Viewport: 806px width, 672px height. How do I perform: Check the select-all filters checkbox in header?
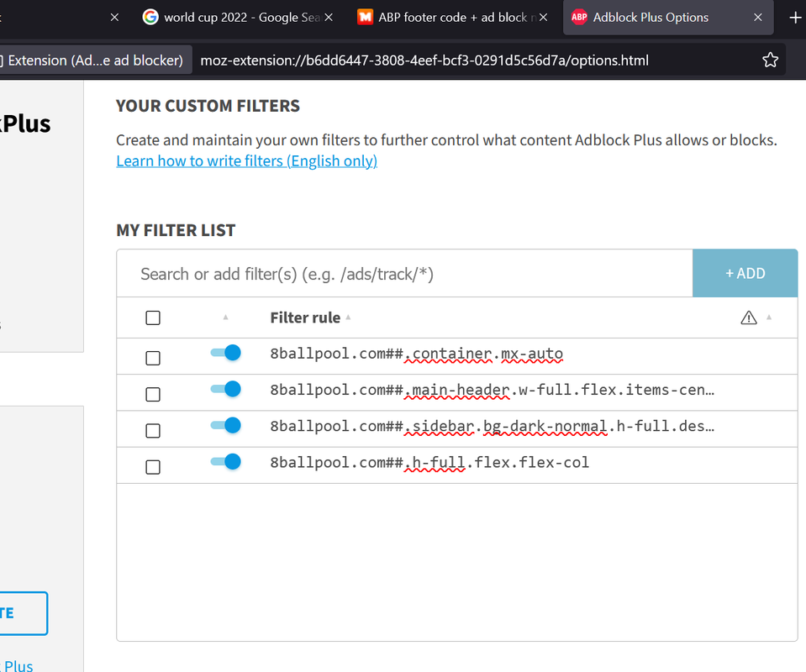click(x=153, y=318)
